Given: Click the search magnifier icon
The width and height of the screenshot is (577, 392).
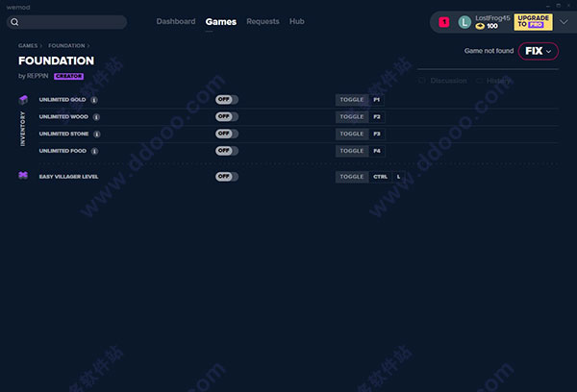Looking at the screenshot, I should coord(14,22).
